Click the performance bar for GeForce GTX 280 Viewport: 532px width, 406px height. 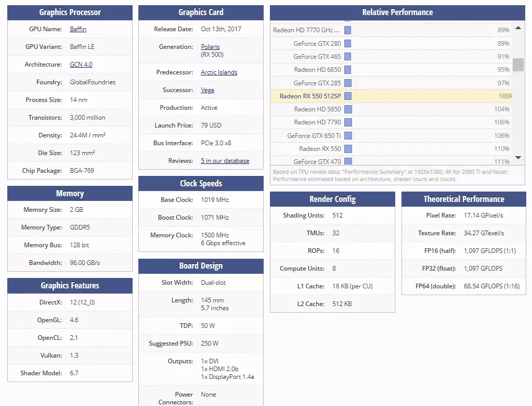point(347,43)
